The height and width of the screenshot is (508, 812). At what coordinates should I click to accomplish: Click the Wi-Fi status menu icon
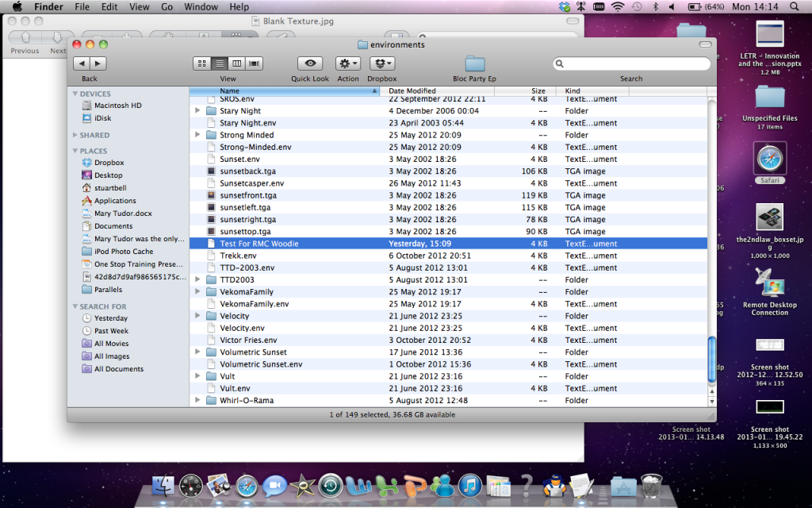click(x=617, y=6)
